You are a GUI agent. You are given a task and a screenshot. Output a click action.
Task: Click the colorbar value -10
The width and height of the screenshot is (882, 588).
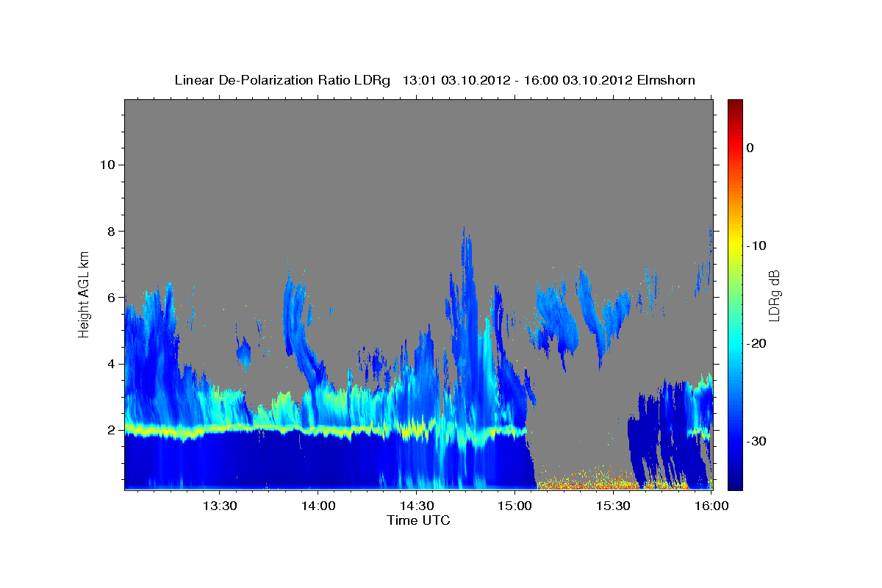(x=756, y=245)
